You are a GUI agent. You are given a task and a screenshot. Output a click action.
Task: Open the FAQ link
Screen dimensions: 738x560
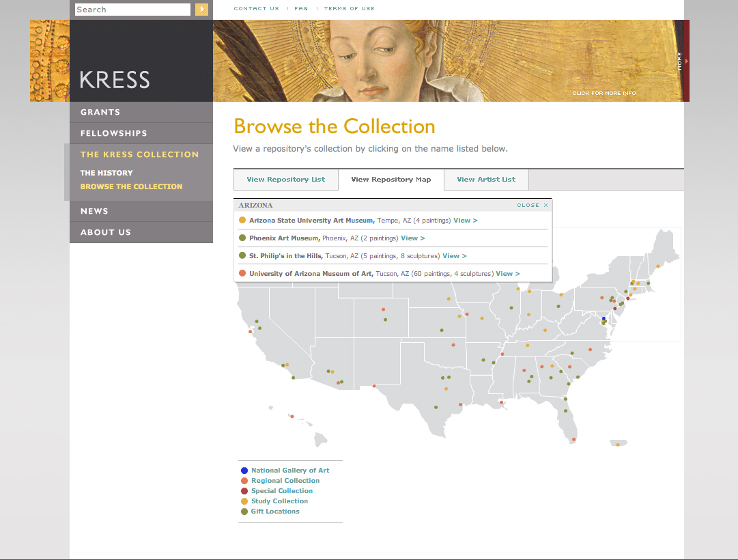pyautogui.click(x=301, y=8)
